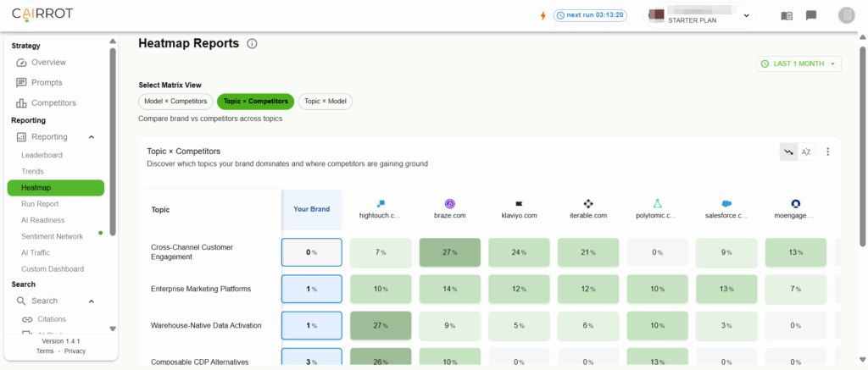Screen dimensions: 868x370
Task: Click moengage 13% Cross-Channel cell
Action: coord(796,253)
